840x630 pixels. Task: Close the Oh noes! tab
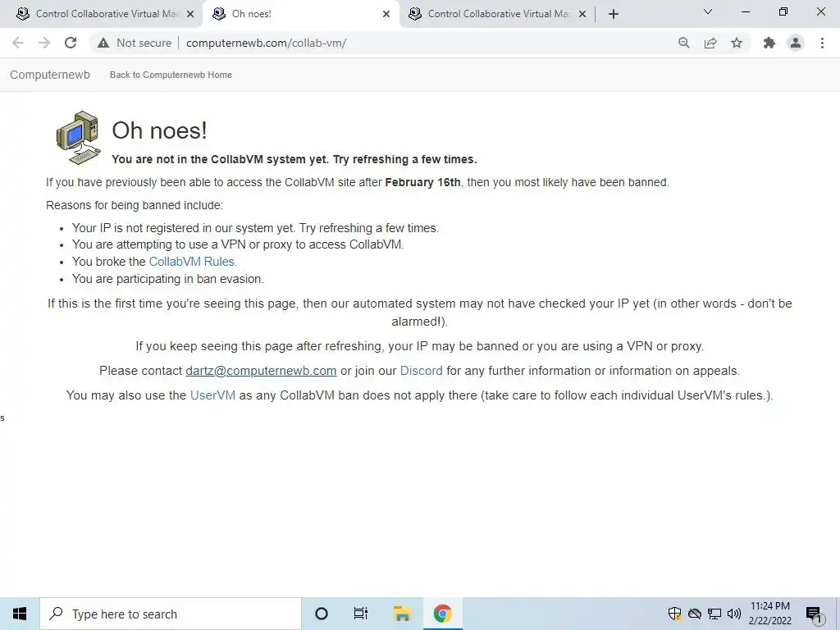point(386,15)
